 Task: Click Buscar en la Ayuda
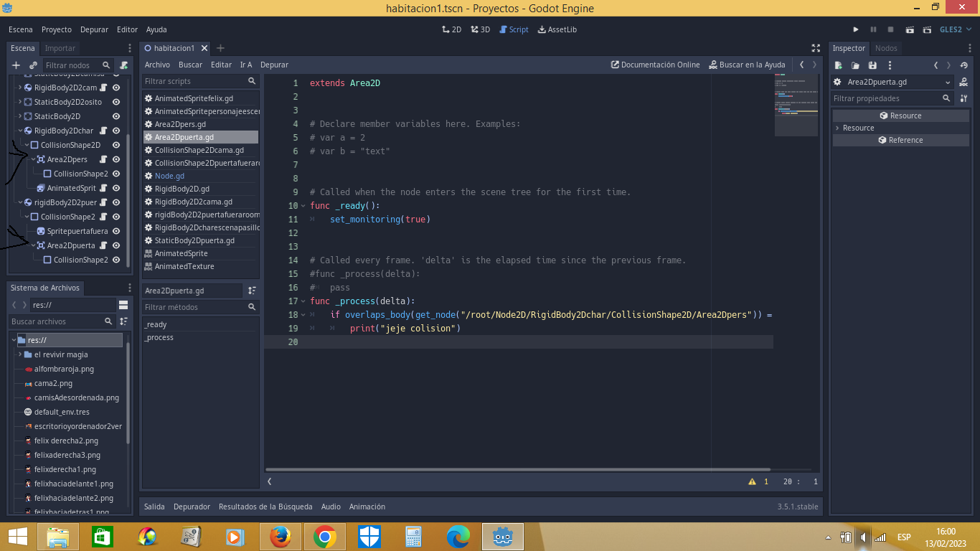coord(747,65)
